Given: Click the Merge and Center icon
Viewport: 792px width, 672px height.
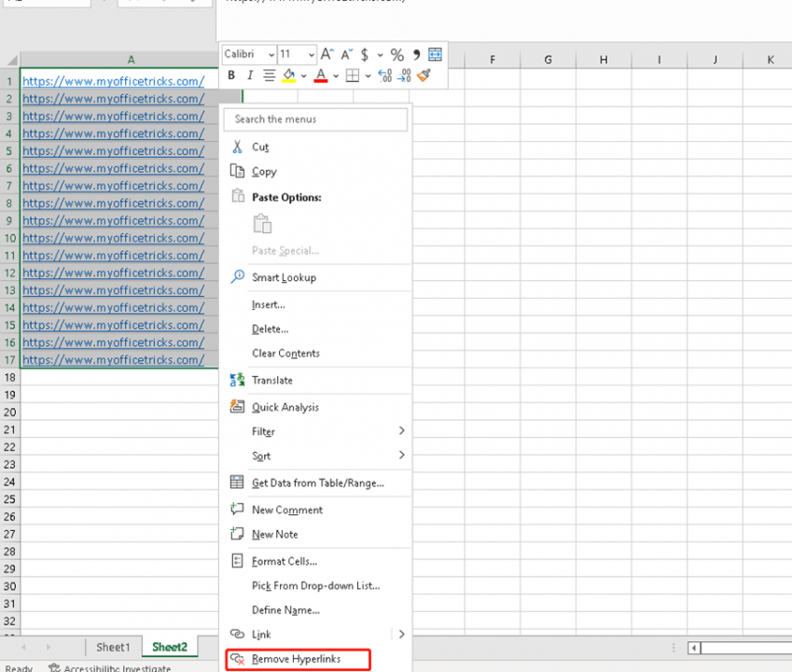Looking at the screenshot, I should coord(433,53).
